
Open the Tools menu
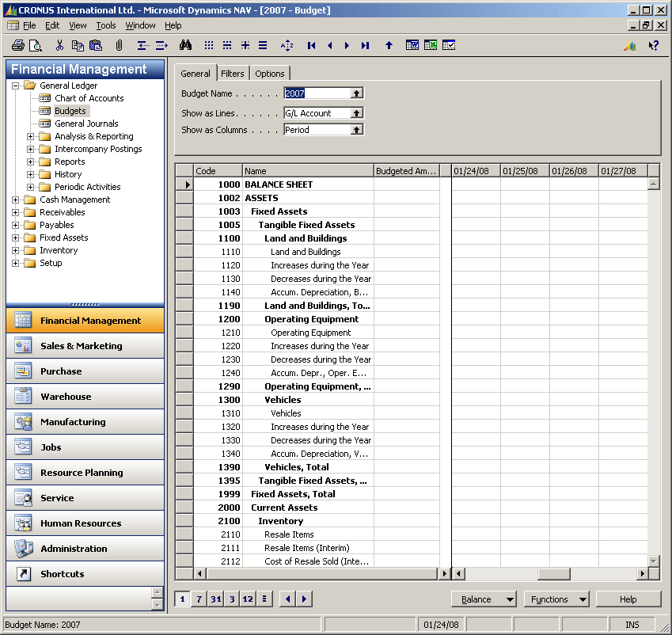(x=106, y=25)
